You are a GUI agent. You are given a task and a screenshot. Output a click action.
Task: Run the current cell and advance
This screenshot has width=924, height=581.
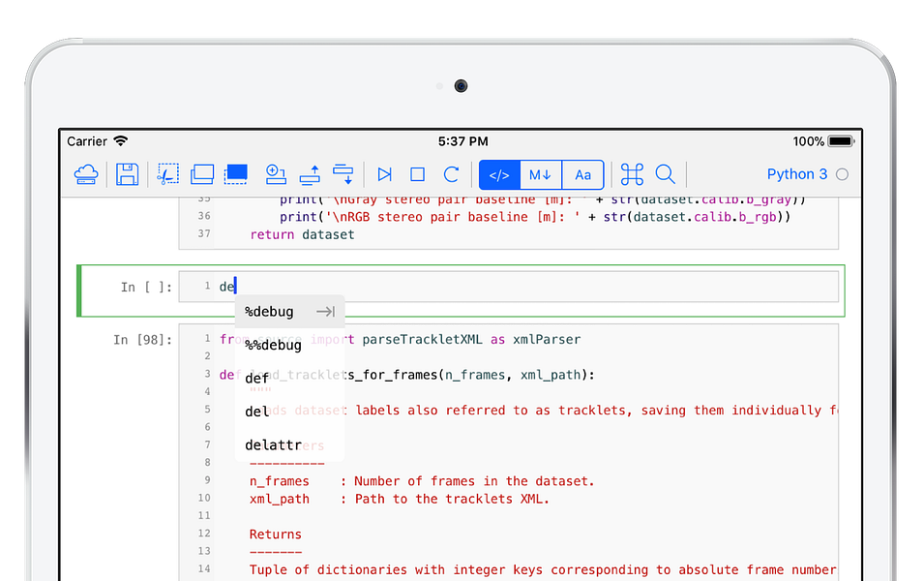point(384,174)
